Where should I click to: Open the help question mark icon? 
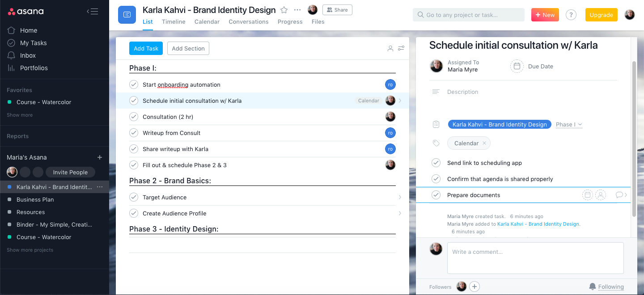[571, 15]
